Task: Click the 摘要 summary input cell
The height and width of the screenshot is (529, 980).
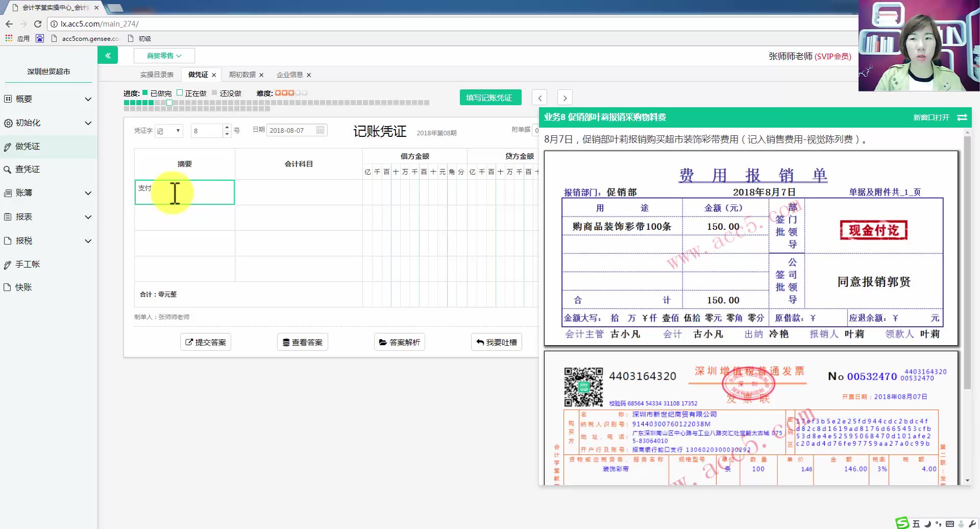Action: point(185,192)
